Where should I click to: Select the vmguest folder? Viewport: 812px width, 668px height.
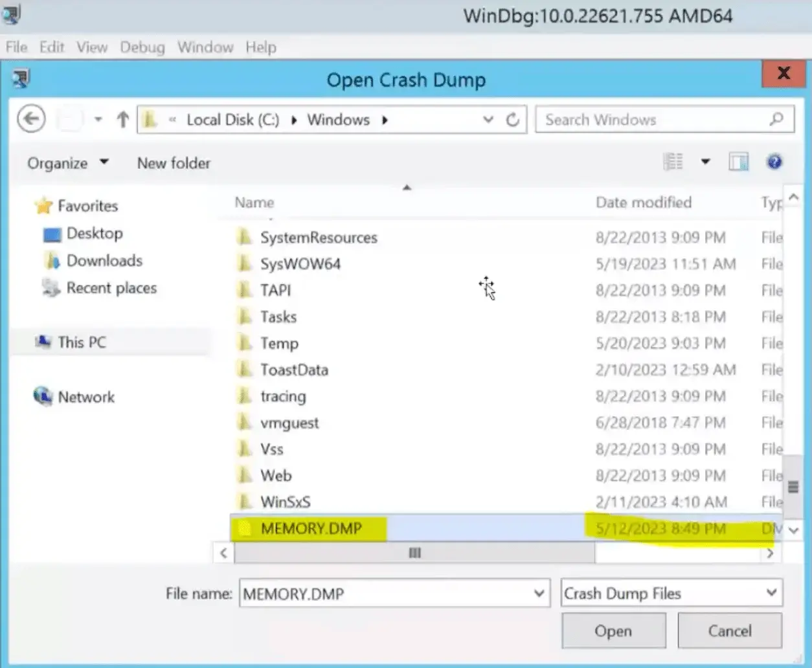pyautogui.click(x=289, y=423)
